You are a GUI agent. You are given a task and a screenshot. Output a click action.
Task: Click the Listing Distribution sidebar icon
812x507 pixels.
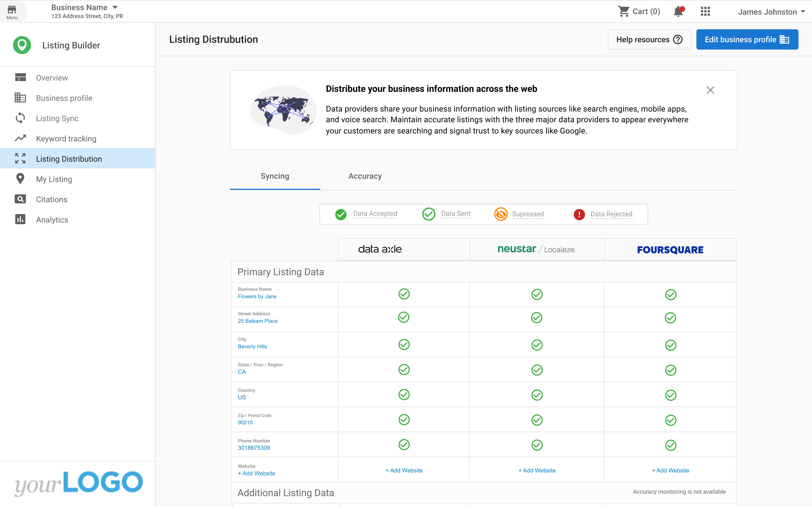pyautogui.click(x=21, y=159)
